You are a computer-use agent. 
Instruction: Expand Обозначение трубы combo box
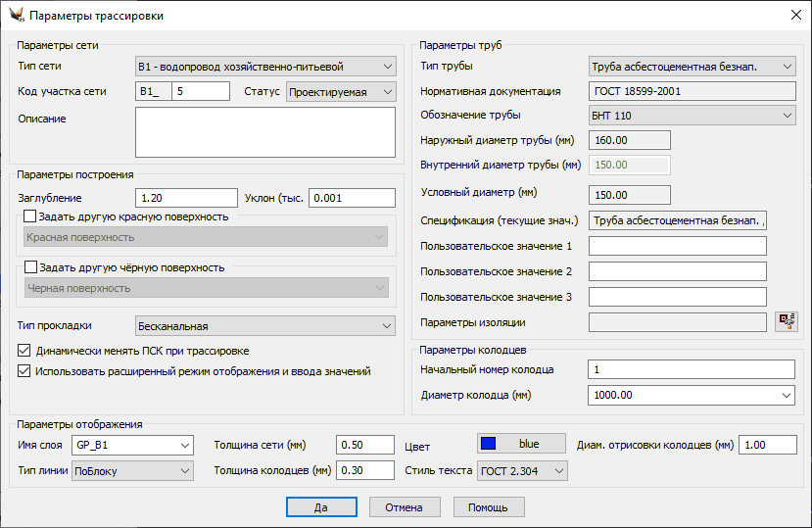(693, 116)
